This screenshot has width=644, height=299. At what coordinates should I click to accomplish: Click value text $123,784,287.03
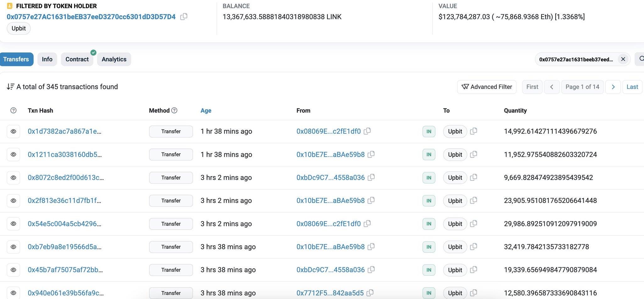pyautogui.click(x=464, y=17)
